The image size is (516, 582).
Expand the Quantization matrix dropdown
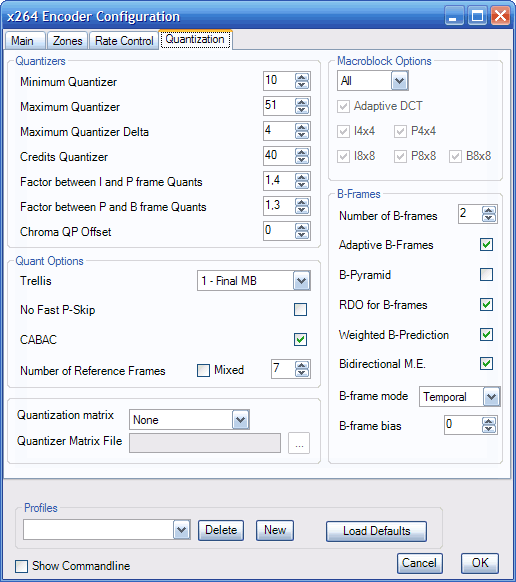tap(241, 420)
